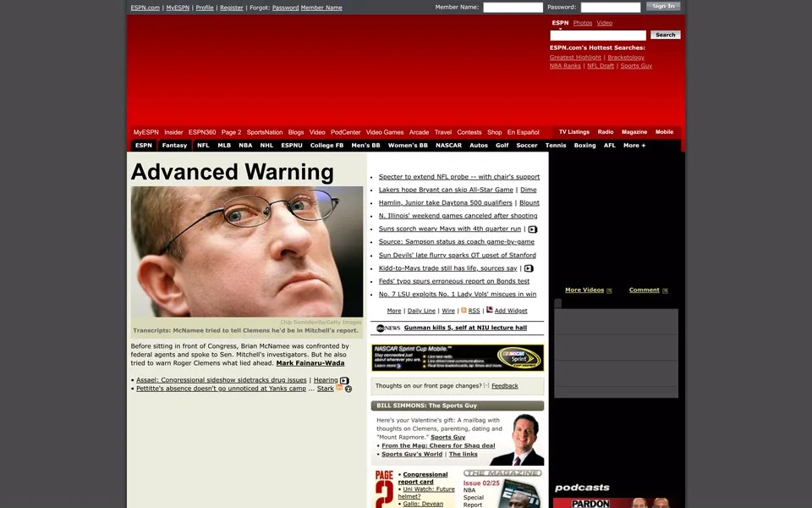This screenshot has width=812, height=508.
Task: Open the Mark Fainaru-Wada byline link
Action: tap(310, 363)
